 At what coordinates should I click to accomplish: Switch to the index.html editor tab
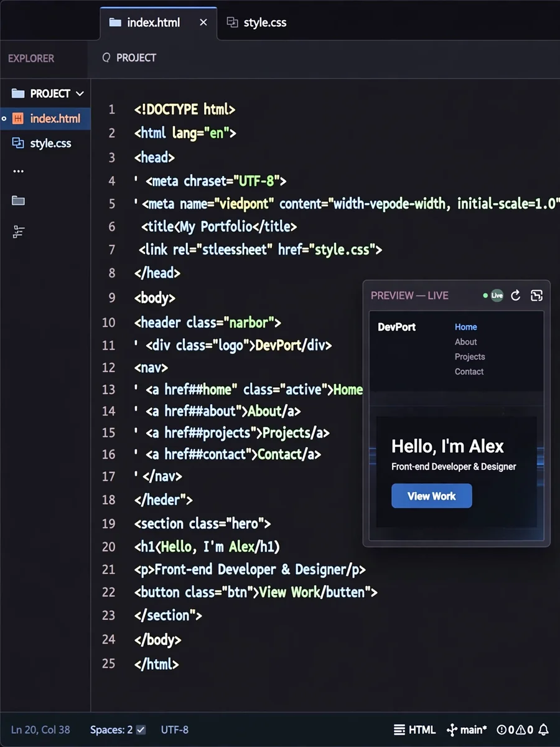click(158, 22)
